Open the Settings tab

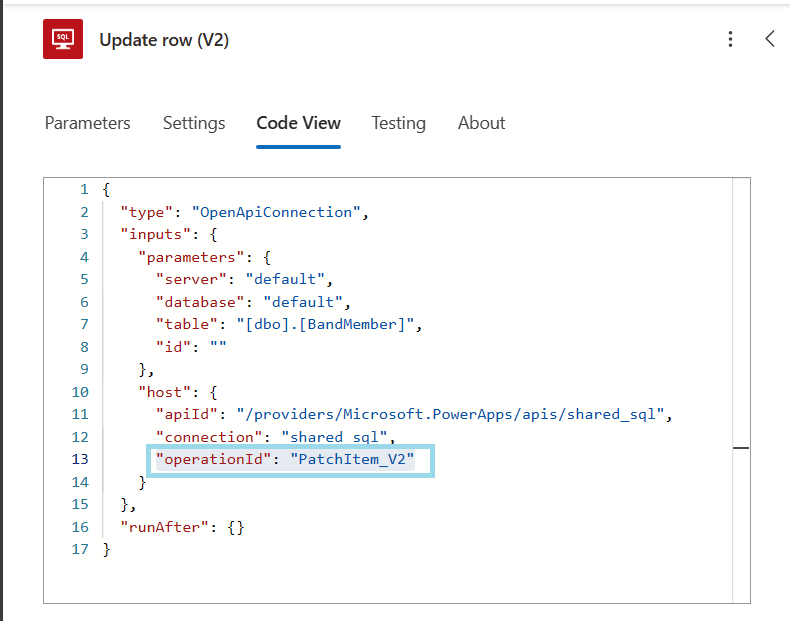tap(194, 123)
